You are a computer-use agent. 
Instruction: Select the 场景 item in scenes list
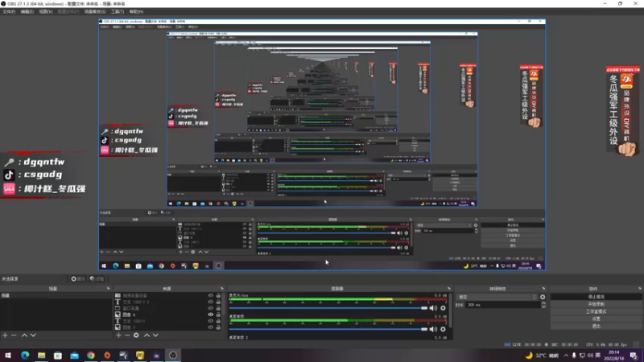[x=56, y=295]
